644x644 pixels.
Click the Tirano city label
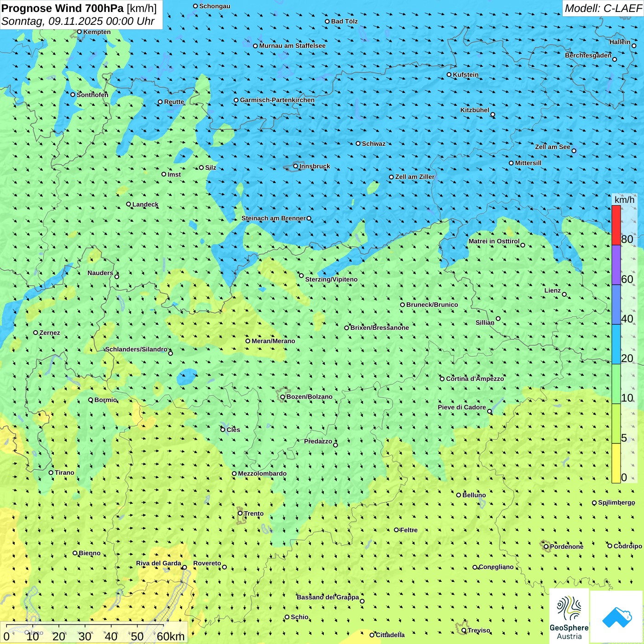click(64, 472)
